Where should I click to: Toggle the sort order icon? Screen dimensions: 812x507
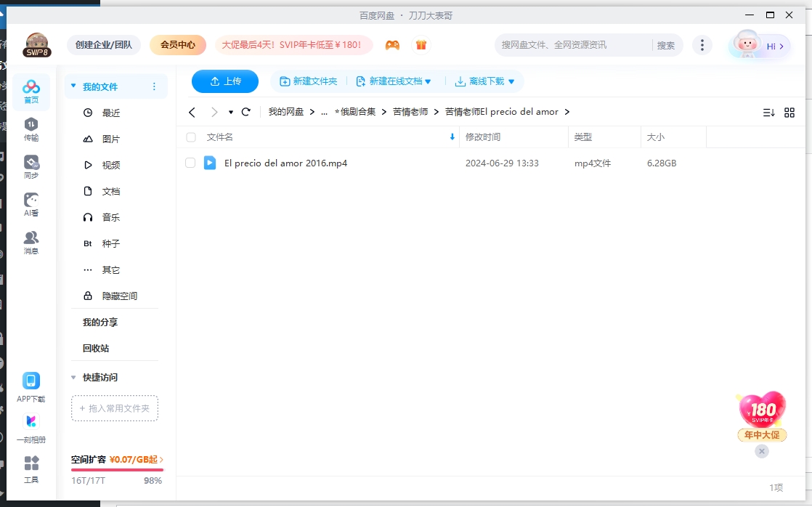[769, 112]
